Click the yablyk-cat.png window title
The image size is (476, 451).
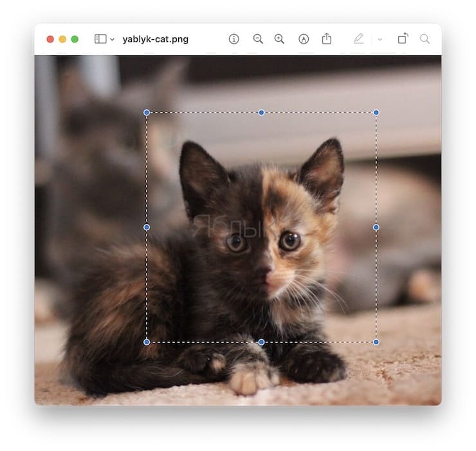pos(156,39)
